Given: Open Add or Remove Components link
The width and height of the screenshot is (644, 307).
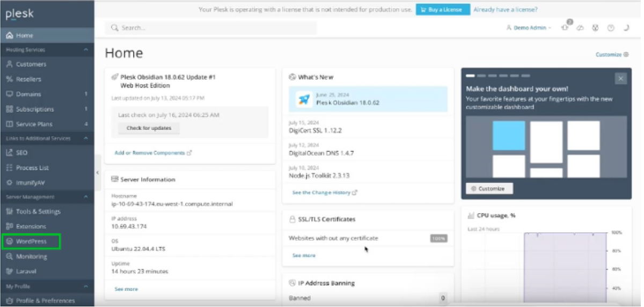Looking at the screenshot, I should [153, 153].
